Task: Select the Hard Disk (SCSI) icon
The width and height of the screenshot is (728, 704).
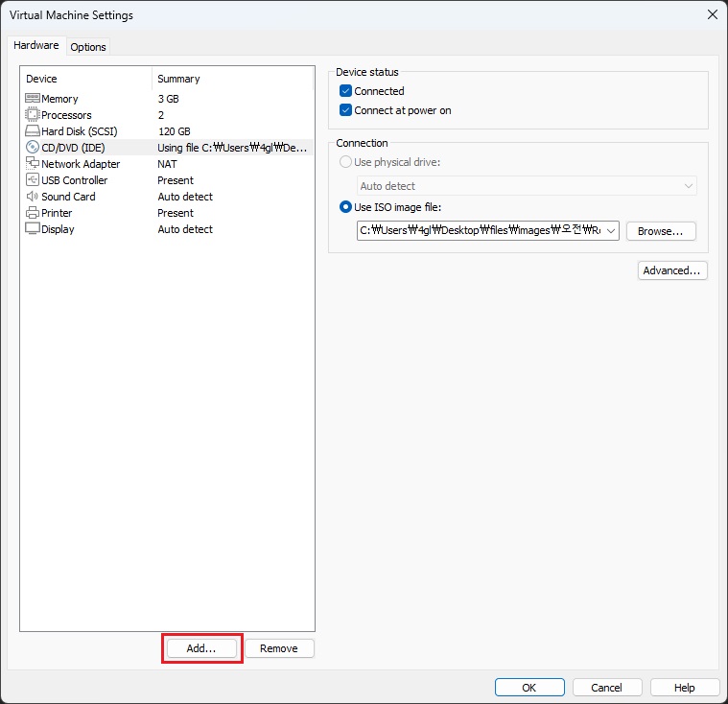Action: [x=33, y=130]
